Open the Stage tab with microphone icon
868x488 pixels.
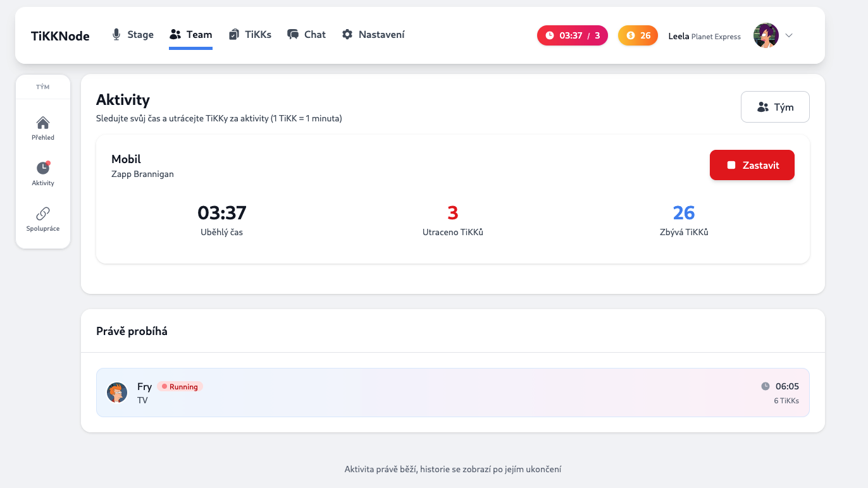coord(133,35)
